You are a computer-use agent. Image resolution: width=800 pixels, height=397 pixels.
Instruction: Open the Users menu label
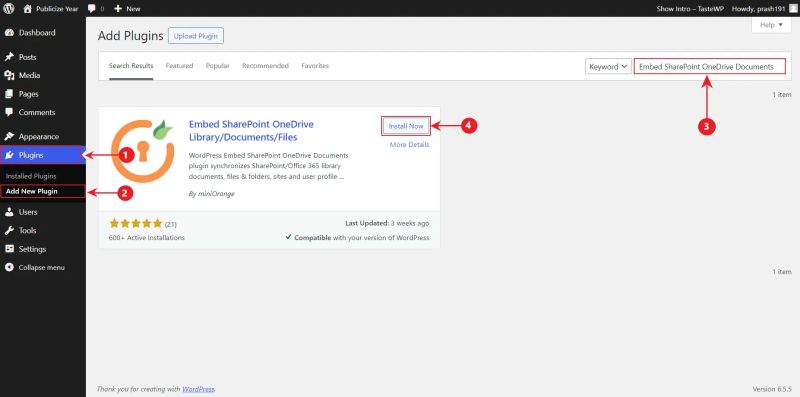(x=28, y=212)
